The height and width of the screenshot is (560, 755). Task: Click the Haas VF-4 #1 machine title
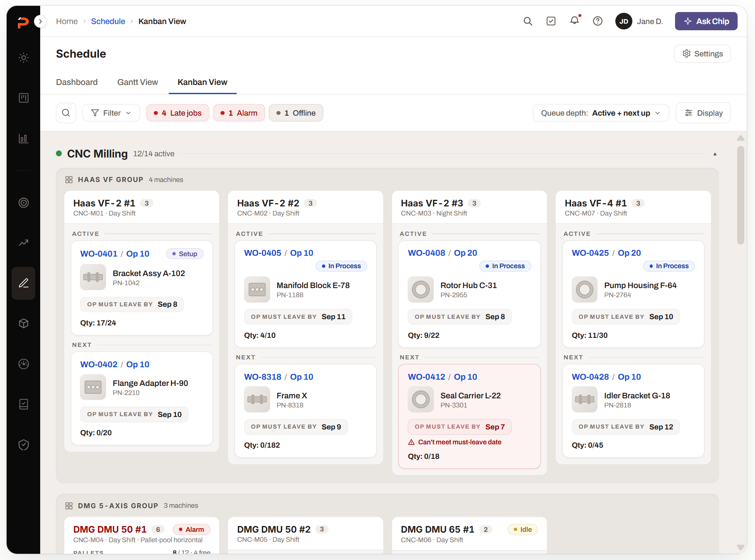point(595,203)
